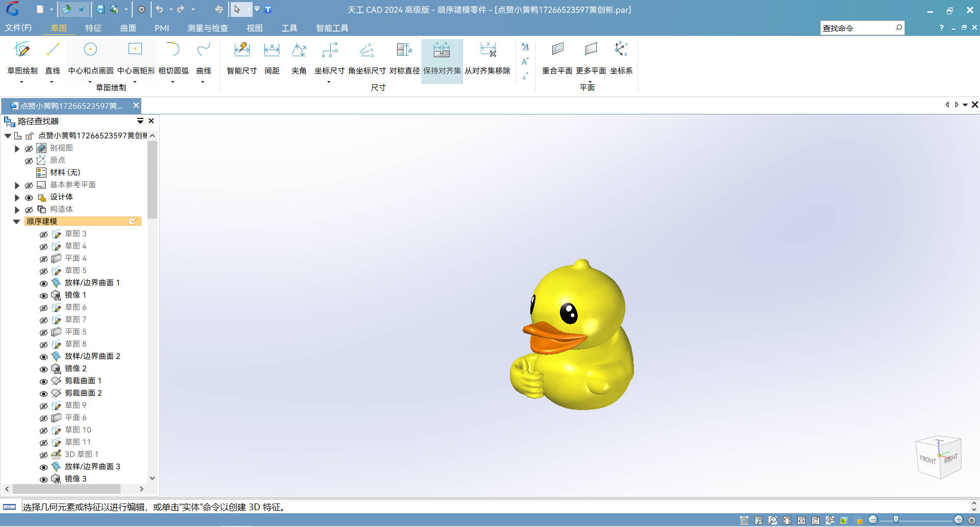This screenshot has height=527, width=980.
Task: Expand the 设计体 tree node
Action: click(17, 198)
